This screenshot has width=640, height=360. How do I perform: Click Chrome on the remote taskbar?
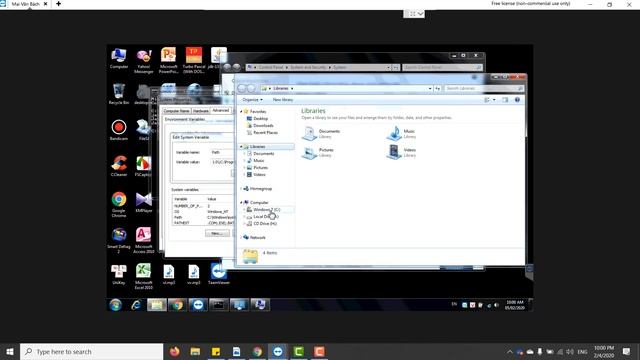click(177, 304)
